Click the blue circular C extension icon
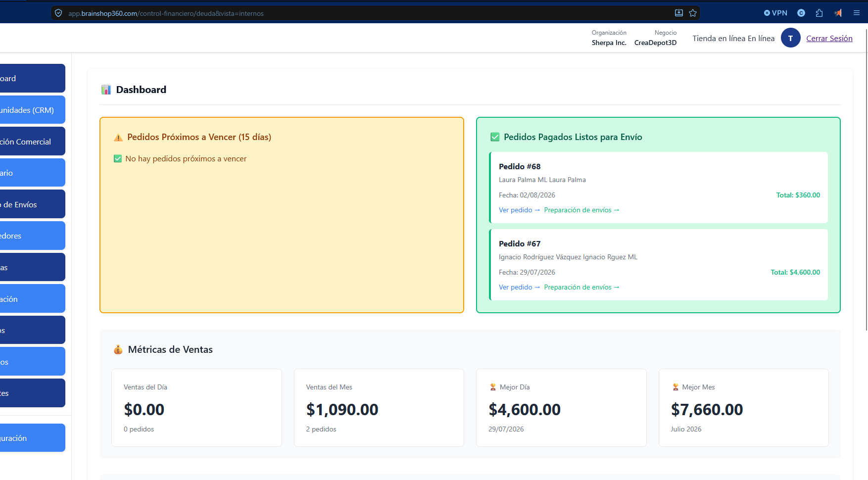This screenshot has height=480, width=868. 801,13
